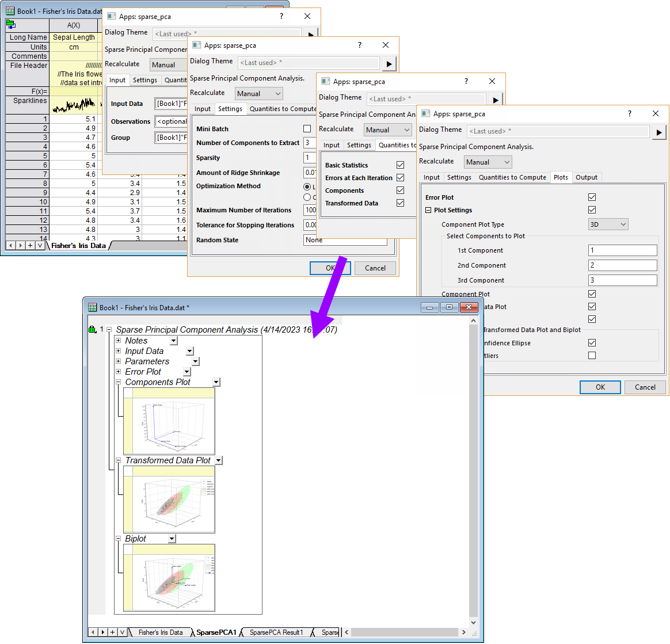Open the Recalculate dropdown set to Manual
This screenshot has height=644, width=670.
pos(488,162)
